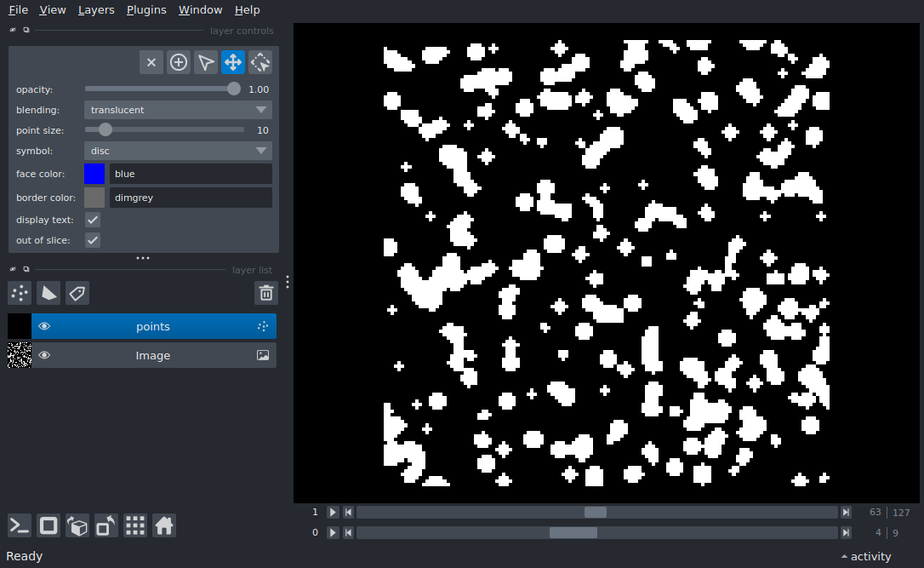
Task: Open the Layers menu
Action: 96,10
